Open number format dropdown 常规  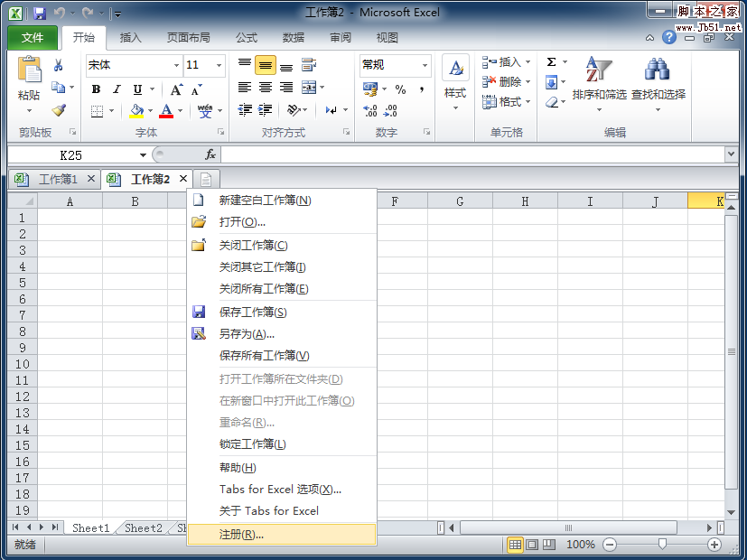click(x=425, y=65)
